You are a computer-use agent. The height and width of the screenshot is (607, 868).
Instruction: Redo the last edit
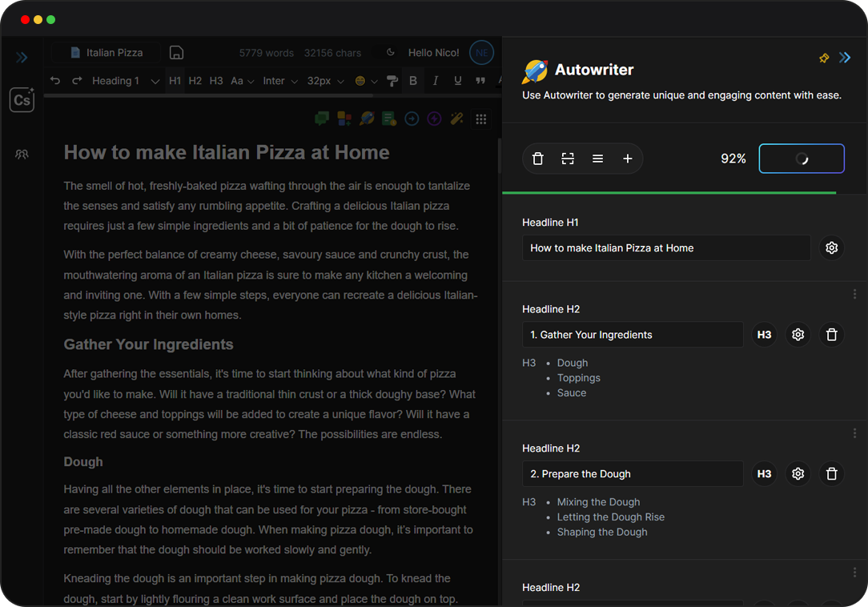tap(77, 80)
